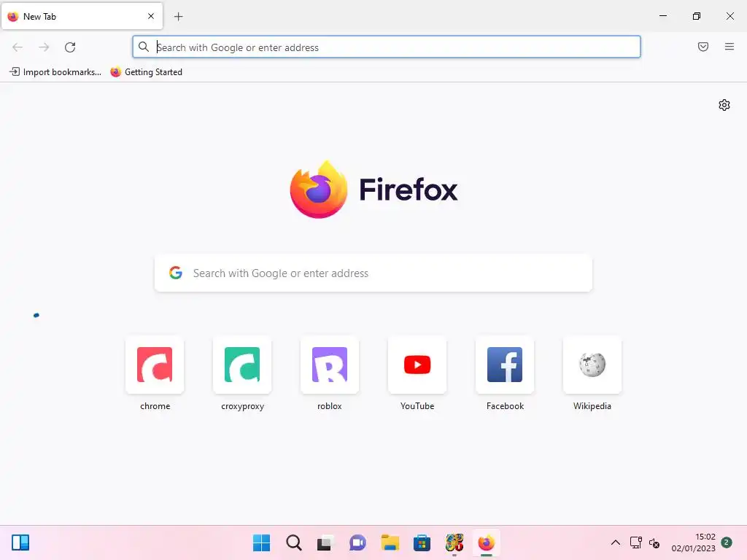Reload the current page

coord(70,47)
